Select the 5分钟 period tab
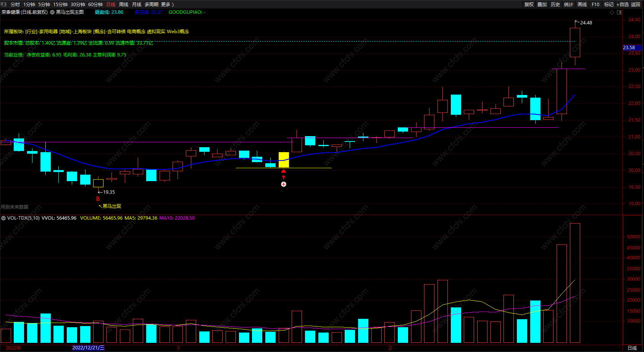644x352 pixels. pos(44,5)
